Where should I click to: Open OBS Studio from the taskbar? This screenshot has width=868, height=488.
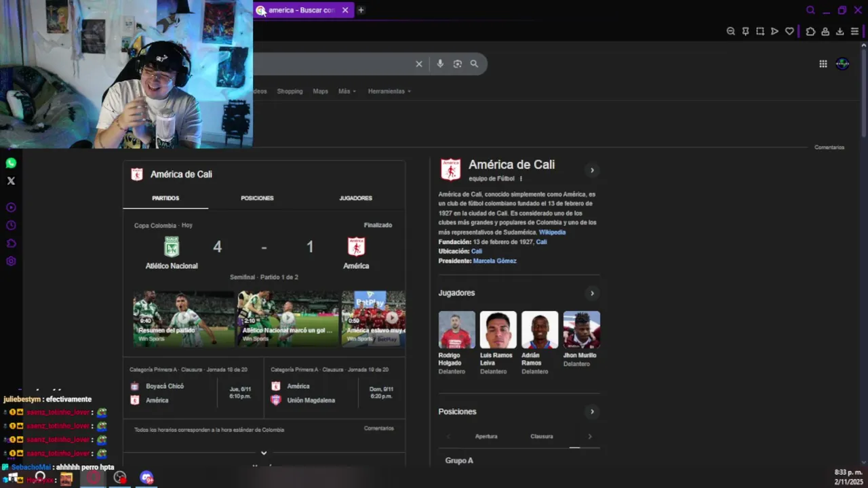coord(120,479)
